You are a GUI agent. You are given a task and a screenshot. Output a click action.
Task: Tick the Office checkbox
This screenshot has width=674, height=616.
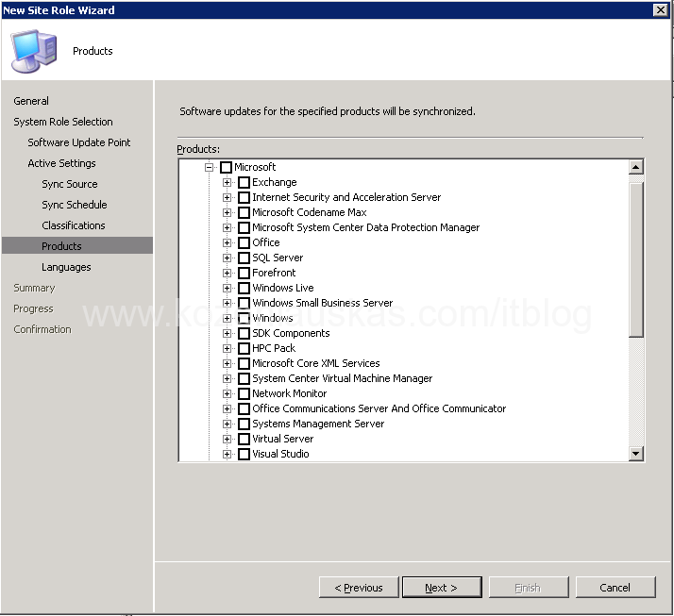[x=244, y=242]
